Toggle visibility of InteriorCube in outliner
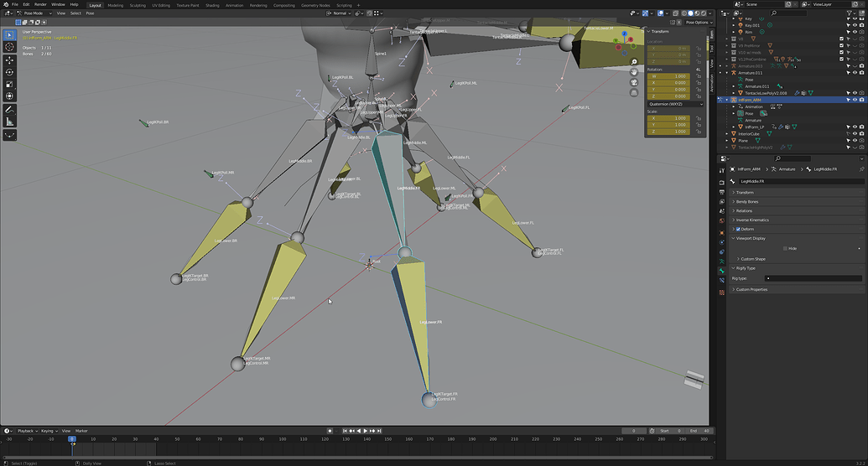The image size is (868, 466). [x=855, y=134]
